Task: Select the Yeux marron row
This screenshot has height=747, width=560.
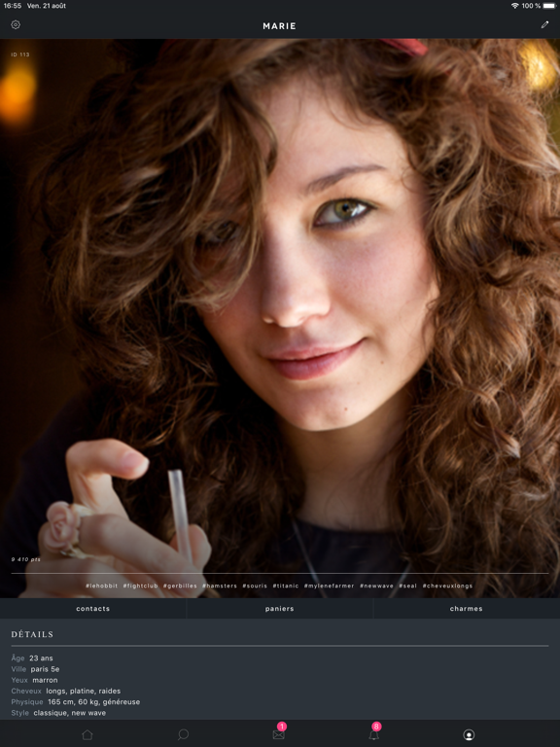Action: [x=34, y=680]
